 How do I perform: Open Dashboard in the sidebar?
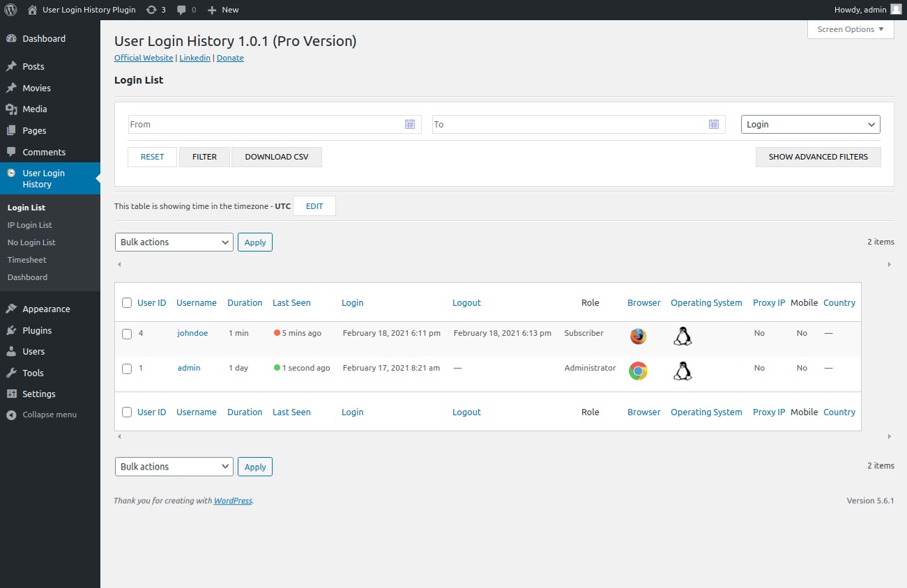click(x=50, y=38)
